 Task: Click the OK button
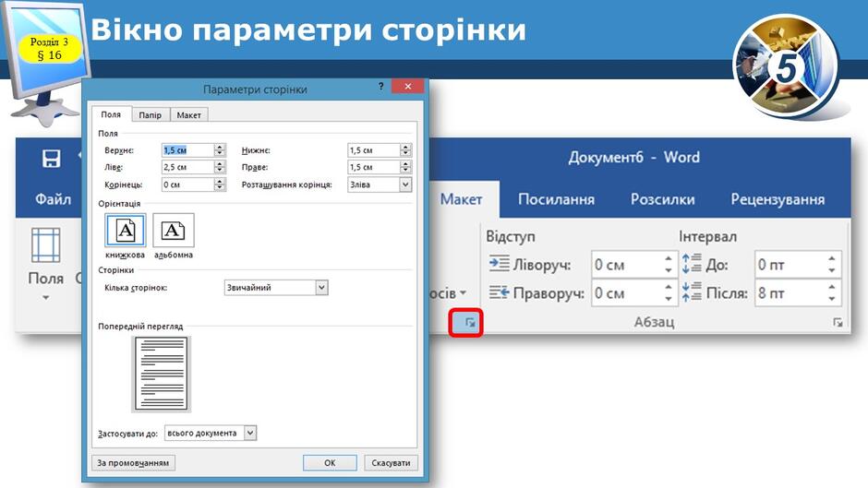tap(330, 462)
